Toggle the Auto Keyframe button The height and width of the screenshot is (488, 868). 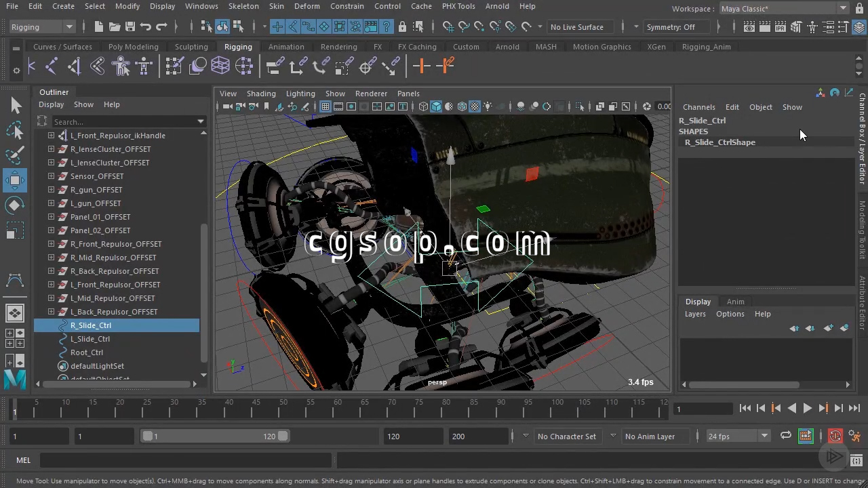[835, 436]
